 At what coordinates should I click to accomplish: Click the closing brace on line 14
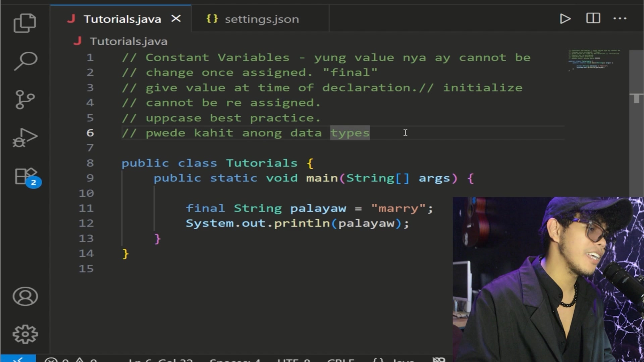(x=125, y=254)
